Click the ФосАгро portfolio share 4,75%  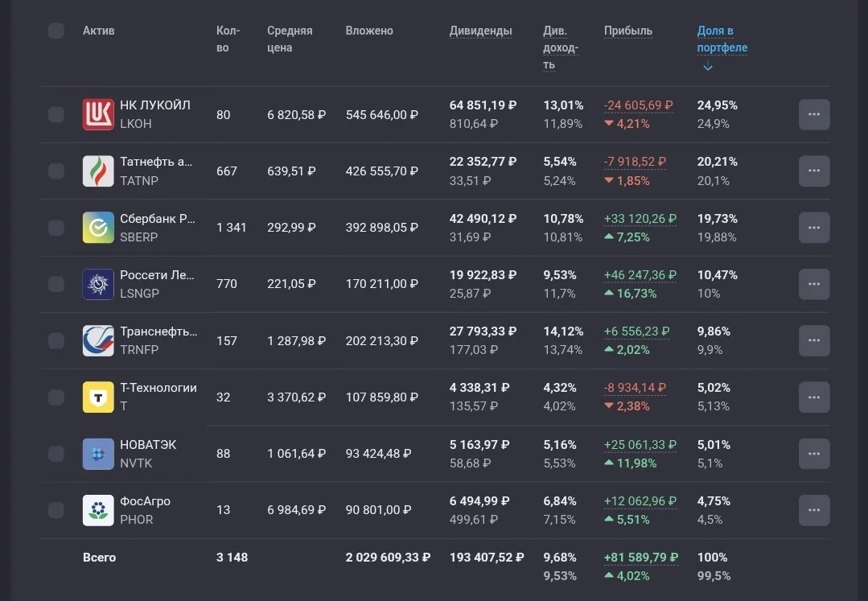(x=714, y=501)
